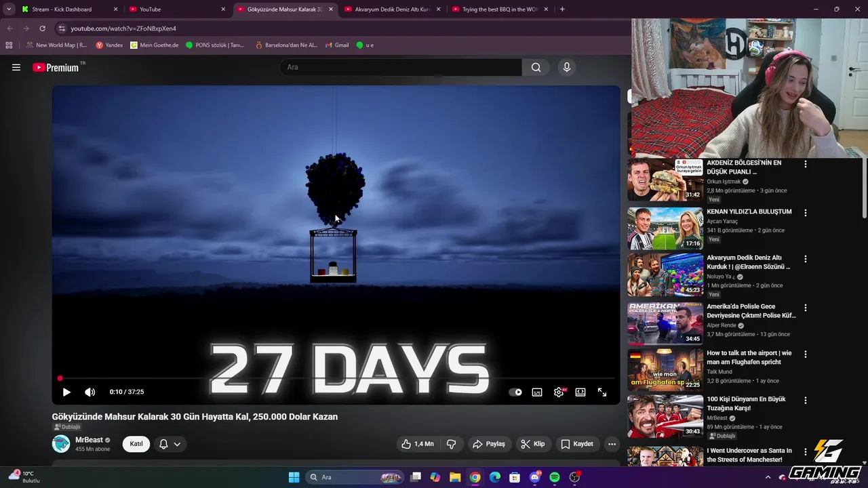
Task: Open PONS sözlük bookmark
Action: [x=215, y=45]
